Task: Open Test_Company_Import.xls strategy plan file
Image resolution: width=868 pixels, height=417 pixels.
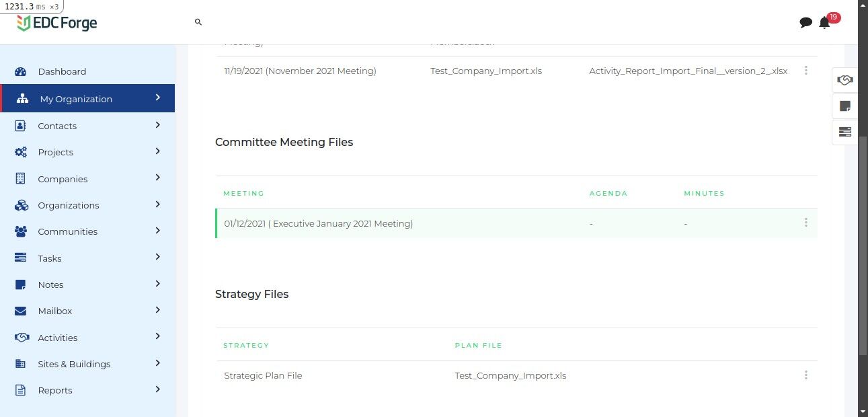Action: click(510, 375)
